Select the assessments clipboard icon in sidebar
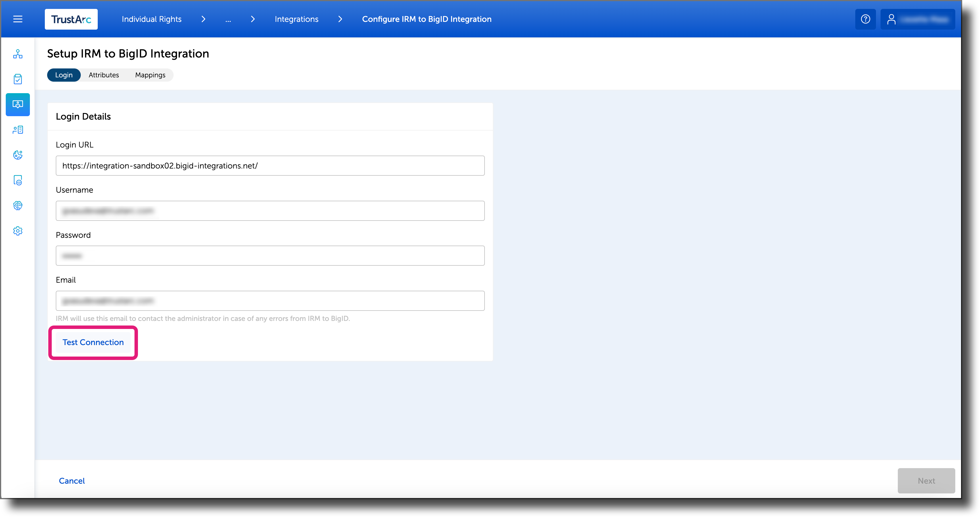 click(x=18, y=79)
